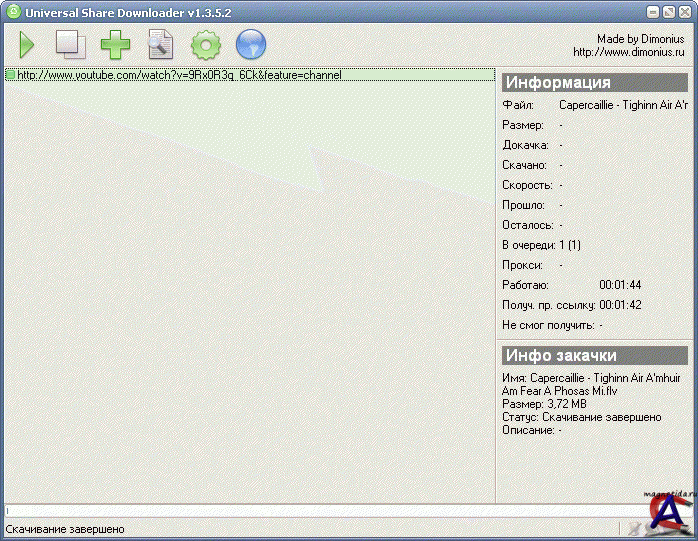Maximize the Universal Share Downloader window
This screenshot has height=541, width=698.
[x=668, y=11]
